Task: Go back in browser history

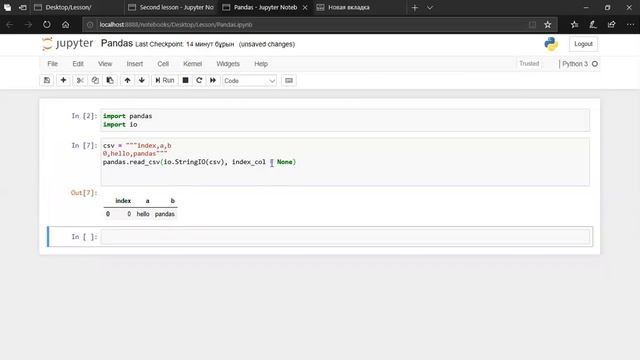Action: [9, 25]
